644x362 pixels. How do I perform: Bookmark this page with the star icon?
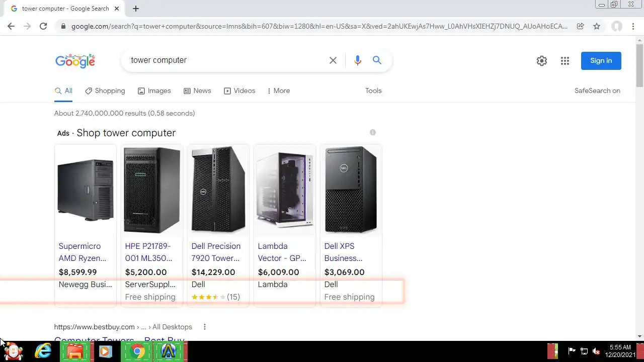[x=597, y=26]
